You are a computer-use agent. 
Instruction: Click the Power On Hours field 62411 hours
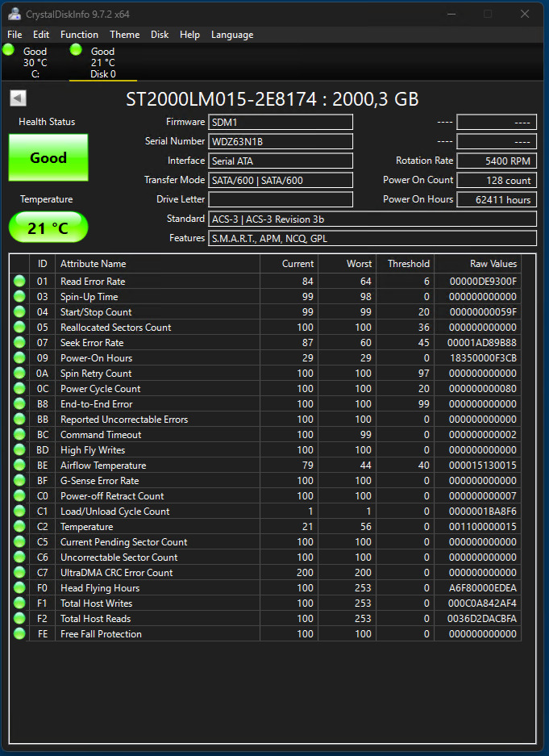(x=497, y=199)
